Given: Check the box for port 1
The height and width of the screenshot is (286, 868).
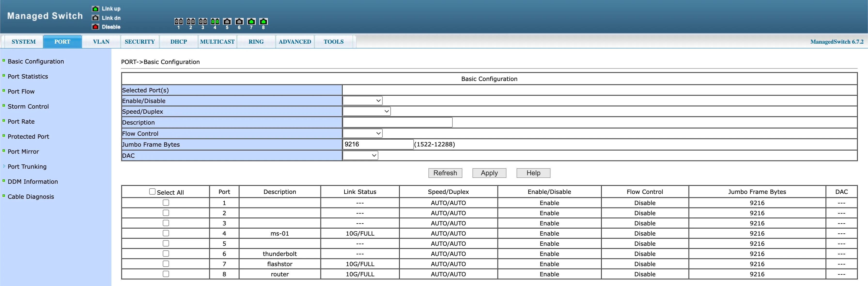Looking at the screenshot, I should (x=166, y=203).
